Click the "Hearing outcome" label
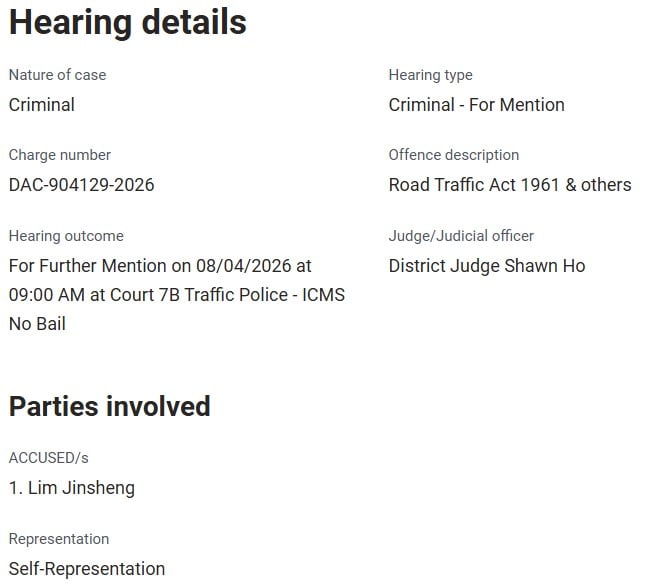 pyautogui.click(x=66, y=236)
